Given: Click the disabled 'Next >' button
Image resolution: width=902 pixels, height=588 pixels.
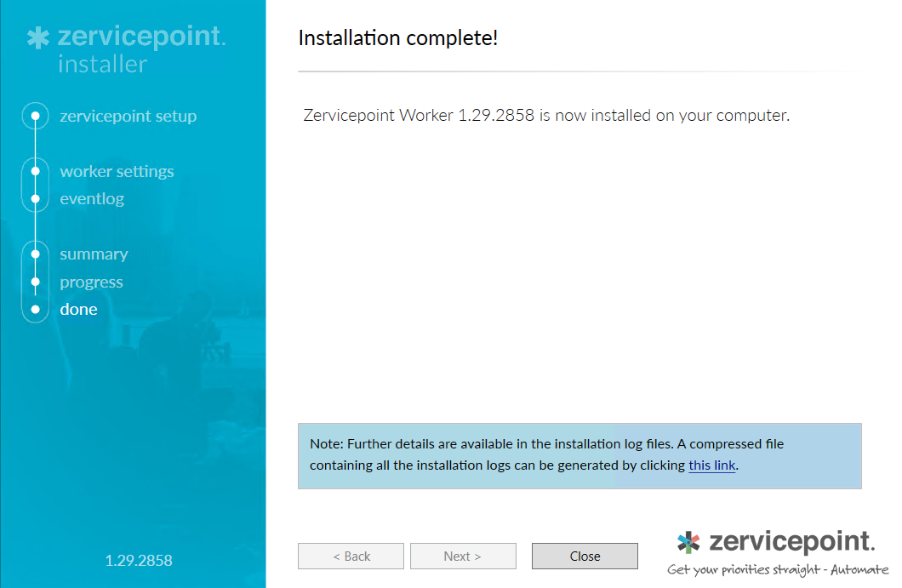Looking at the screenshot, I should pos(463,557).
